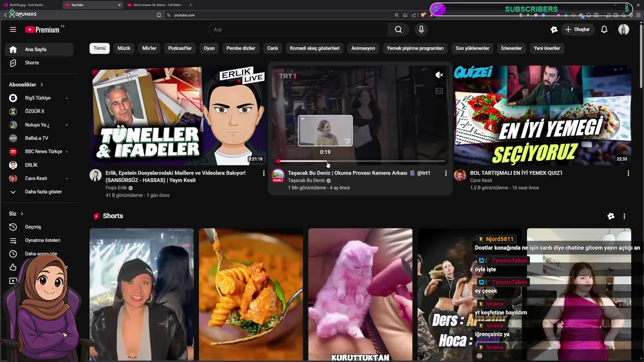Click the browser zoom magnifier icon
This screenshot has height=362, width=644.
click(396, 15)
